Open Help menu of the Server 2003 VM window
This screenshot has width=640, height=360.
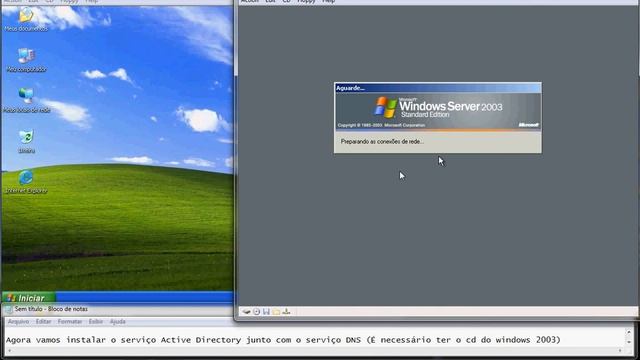[x=329, y=1]
